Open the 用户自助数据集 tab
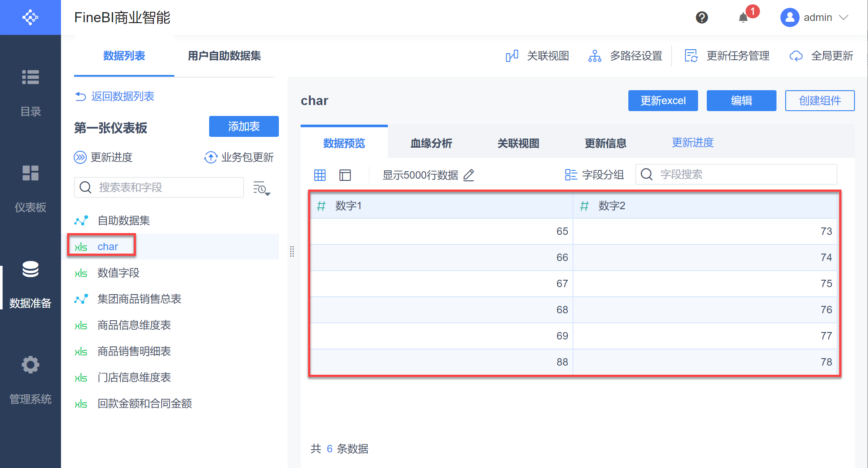The width and height of the screenshot is (868, 468). [224, 56]
